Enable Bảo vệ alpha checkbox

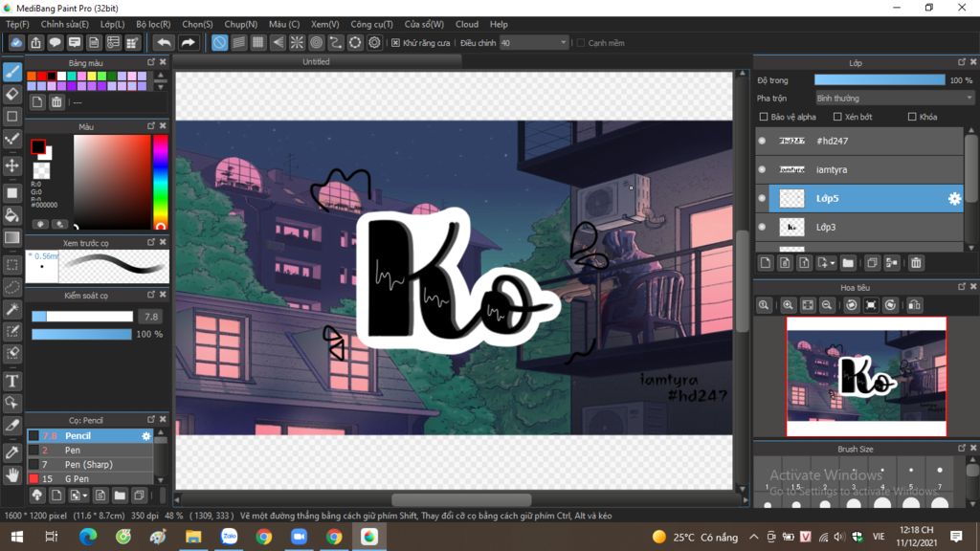[763, 117]
